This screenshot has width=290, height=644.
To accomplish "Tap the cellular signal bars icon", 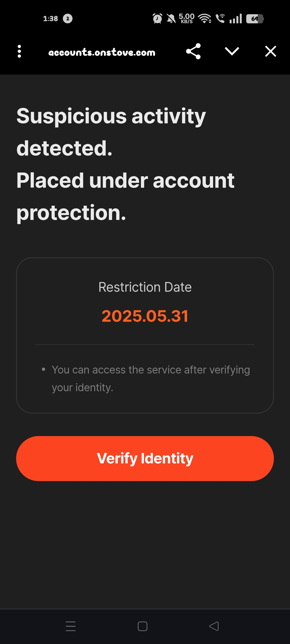I will (x=236, y=19).
